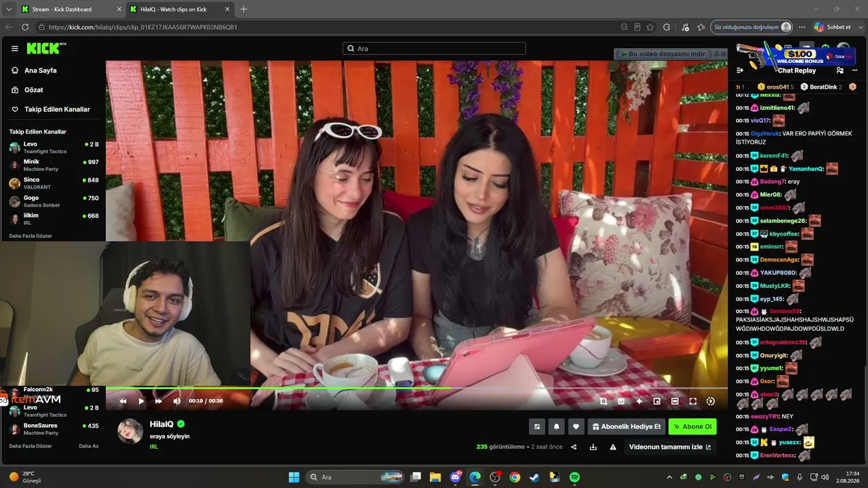
Task: Open Sinco's VALORANT channel
Action: pos(54,183)
